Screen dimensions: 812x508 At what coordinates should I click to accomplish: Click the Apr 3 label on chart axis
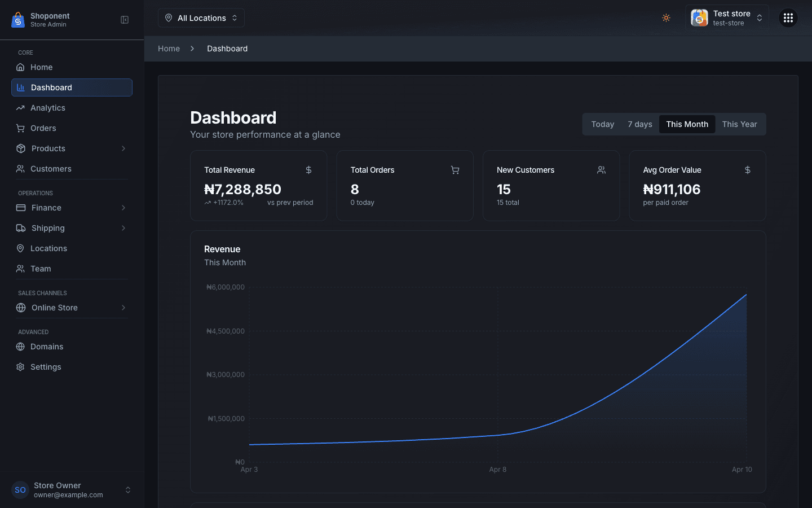[x=249, y=470]
